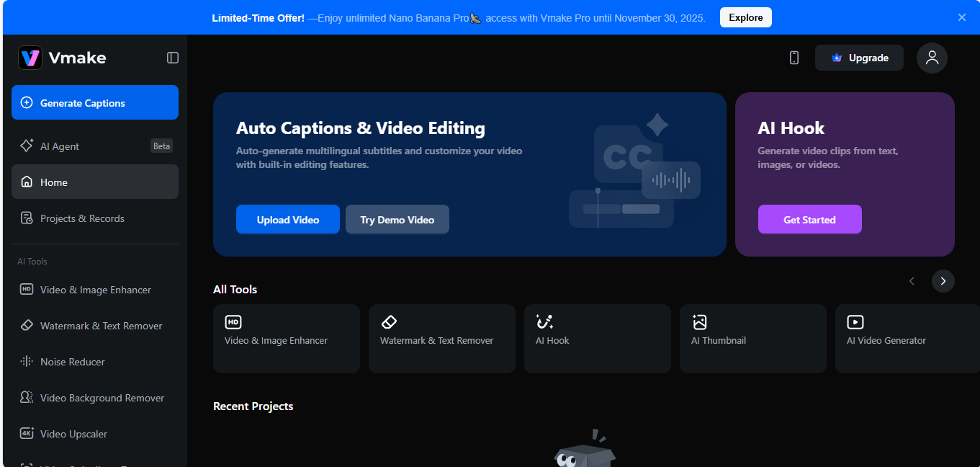Select the AI Hook tool card
This screenshot has height=467, width=980.
coord(597,339)
